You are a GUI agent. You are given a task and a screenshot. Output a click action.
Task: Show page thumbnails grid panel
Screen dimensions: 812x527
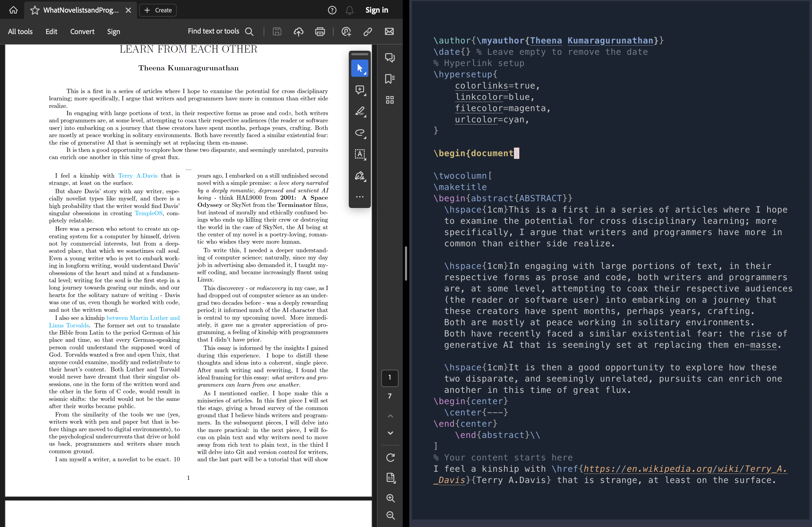(390, 100)
